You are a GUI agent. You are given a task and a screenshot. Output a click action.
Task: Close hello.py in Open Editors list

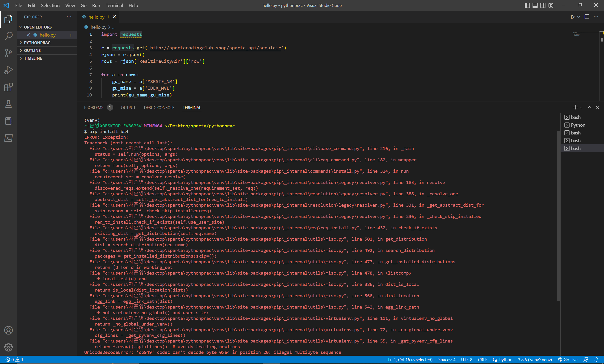28,35
